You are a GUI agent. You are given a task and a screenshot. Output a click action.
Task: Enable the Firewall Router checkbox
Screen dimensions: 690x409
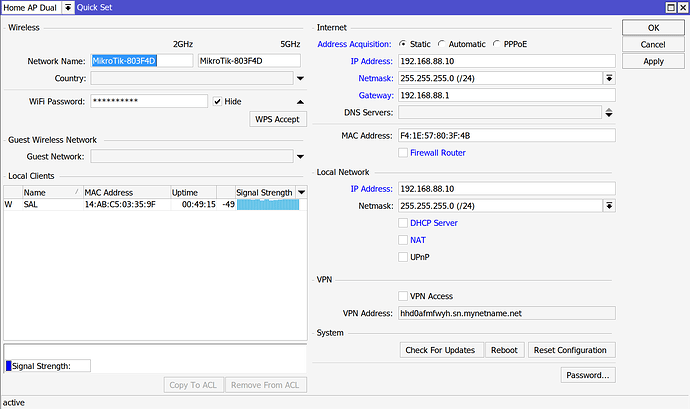[403, 153]
